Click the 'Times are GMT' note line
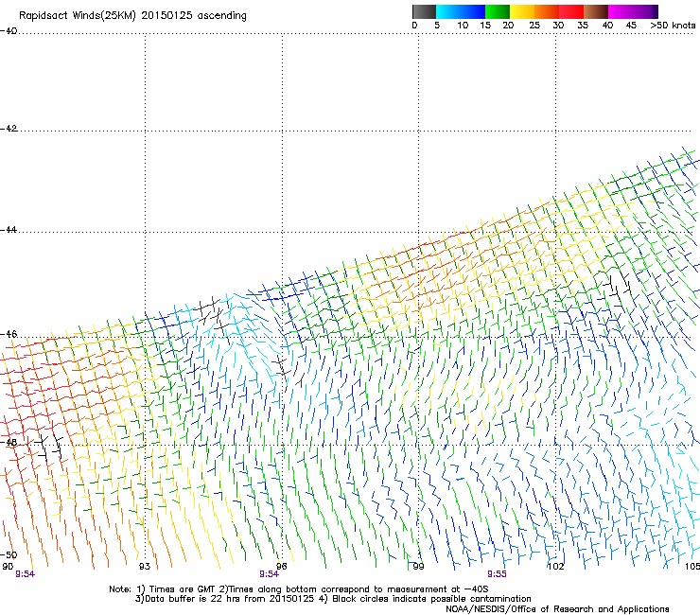 299,589
